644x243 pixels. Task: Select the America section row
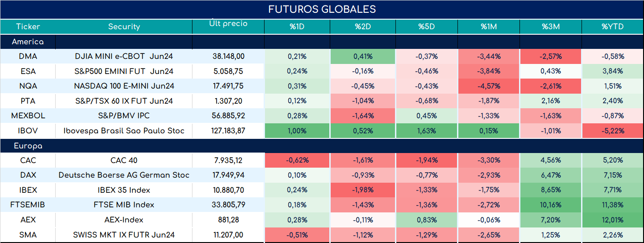[322, 42]
